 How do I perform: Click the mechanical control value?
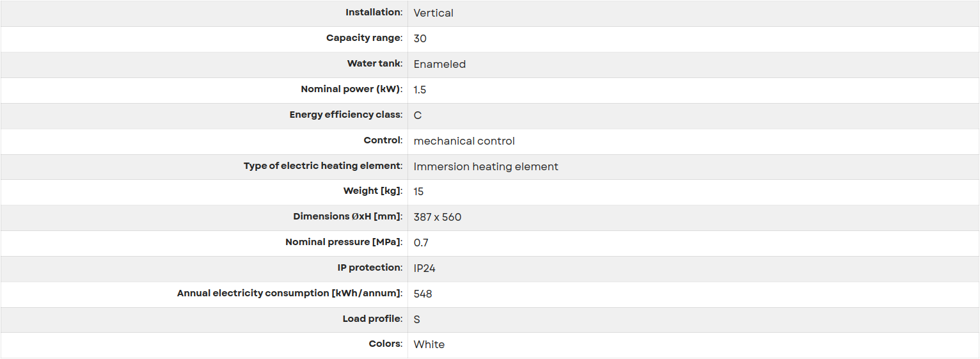(464, 141)
